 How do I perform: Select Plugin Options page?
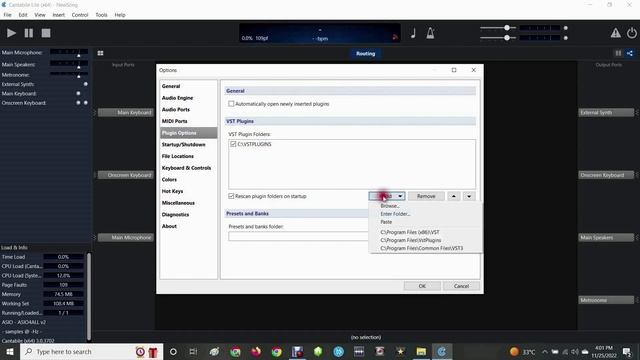[189, 133]
